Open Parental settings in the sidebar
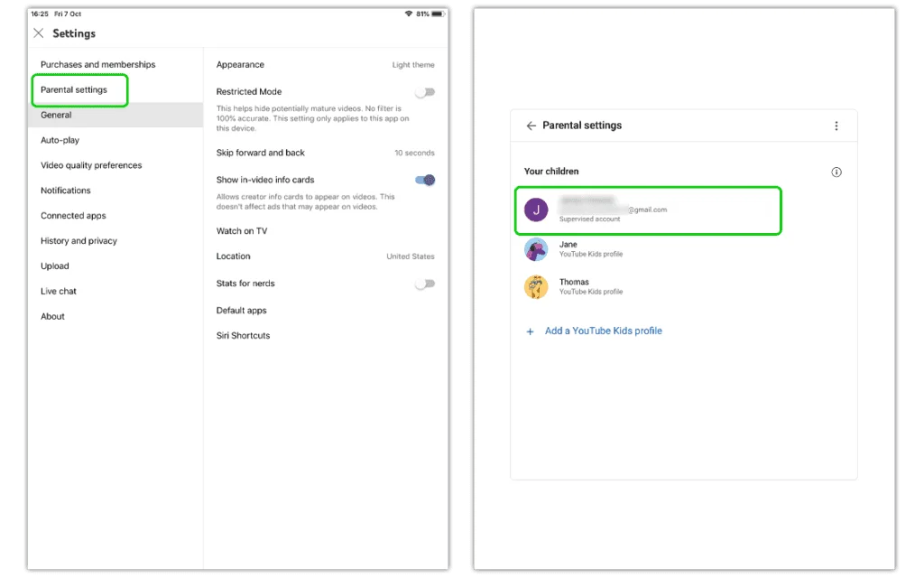The width and height of the screenshot is (924, 578). tap(74, 89)
